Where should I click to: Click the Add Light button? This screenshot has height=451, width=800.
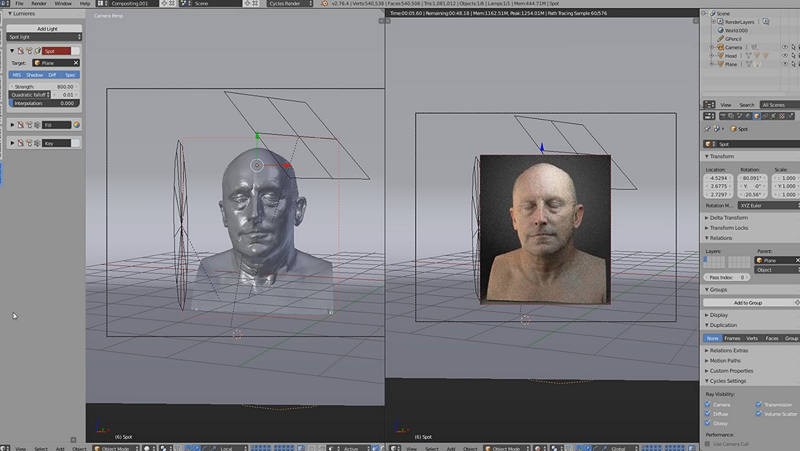point(45,28)
